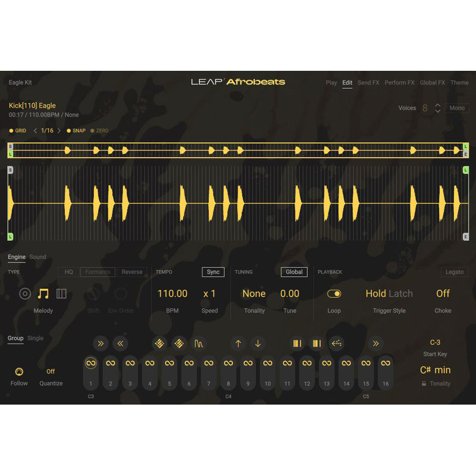Toggle the Global tuning button
The image size is (476, 476).
tap(294, 272)
